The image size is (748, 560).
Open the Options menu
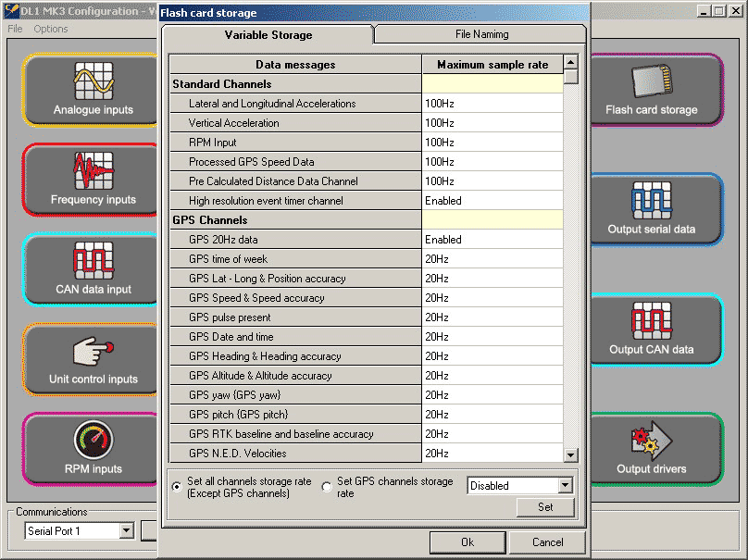tap(51, 29)
